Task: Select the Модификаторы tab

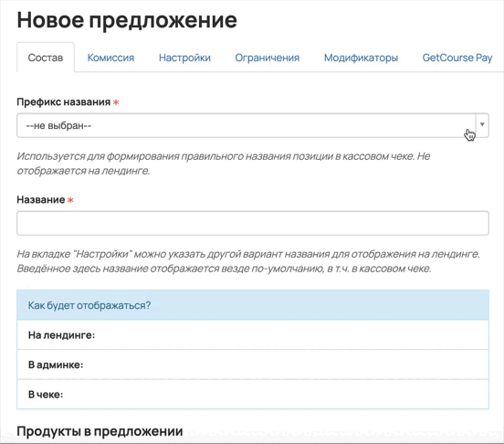Action: (361, 58)
